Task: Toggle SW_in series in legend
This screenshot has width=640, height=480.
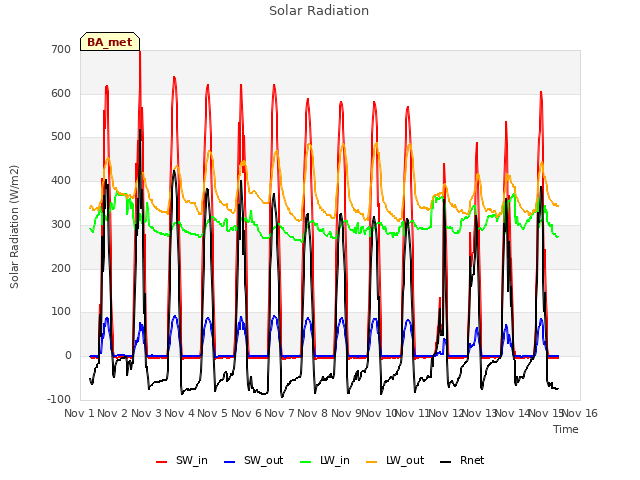Action: [182, 460]
